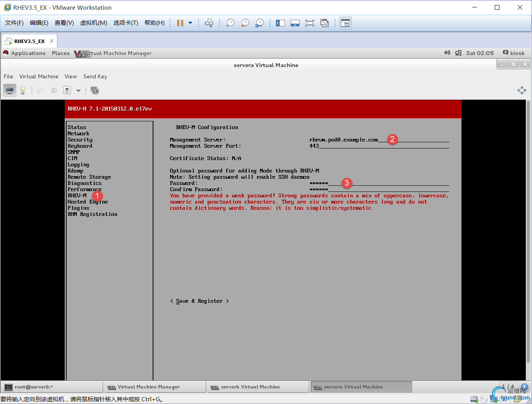The image size is (532, 404).
Task: Select SNMP in the RHEV-H menu
Action: point(74,152)
